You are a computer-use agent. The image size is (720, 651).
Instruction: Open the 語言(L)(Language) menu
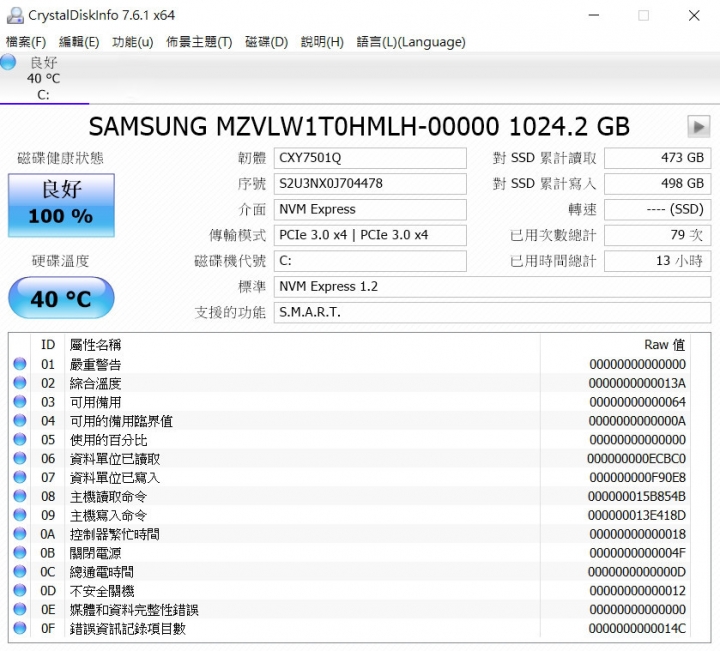coord(411,42)
